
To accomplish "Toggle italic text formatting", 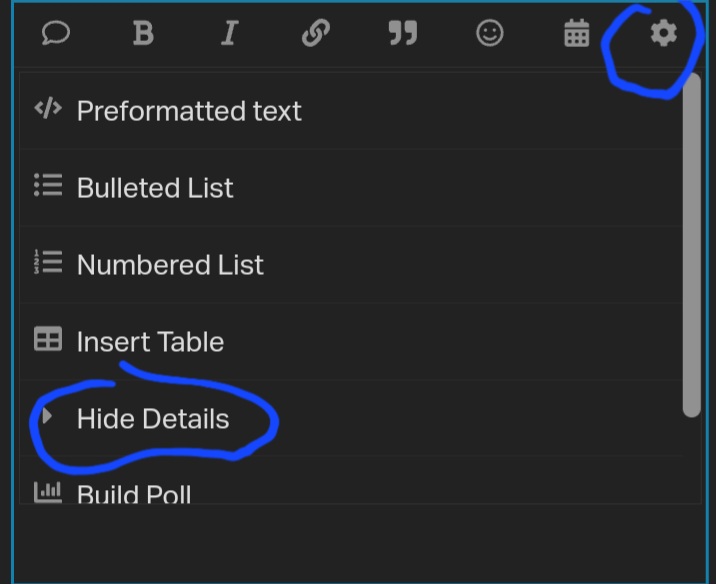I will 229,34.
